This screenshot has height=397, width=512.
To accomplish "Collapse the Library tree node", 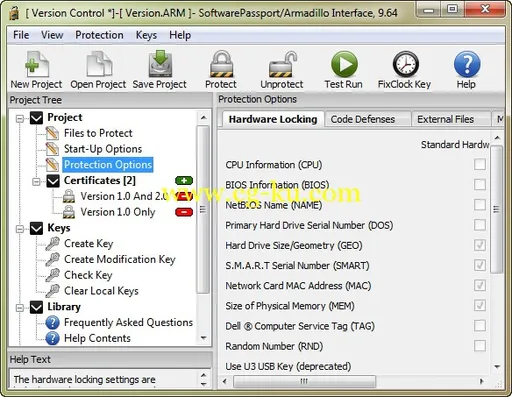I will click(x=20, y=307).
